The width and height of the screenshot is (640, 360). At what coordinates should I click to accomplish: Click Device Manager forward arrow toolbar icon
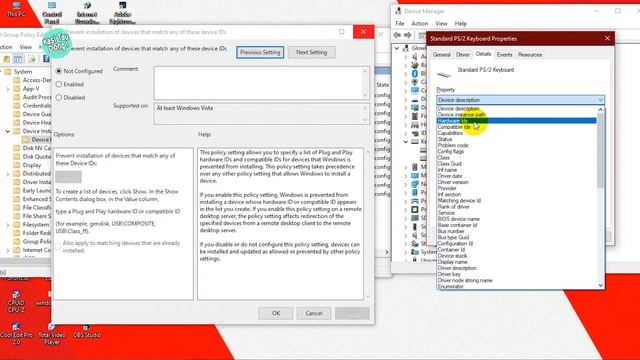(407, 36)
